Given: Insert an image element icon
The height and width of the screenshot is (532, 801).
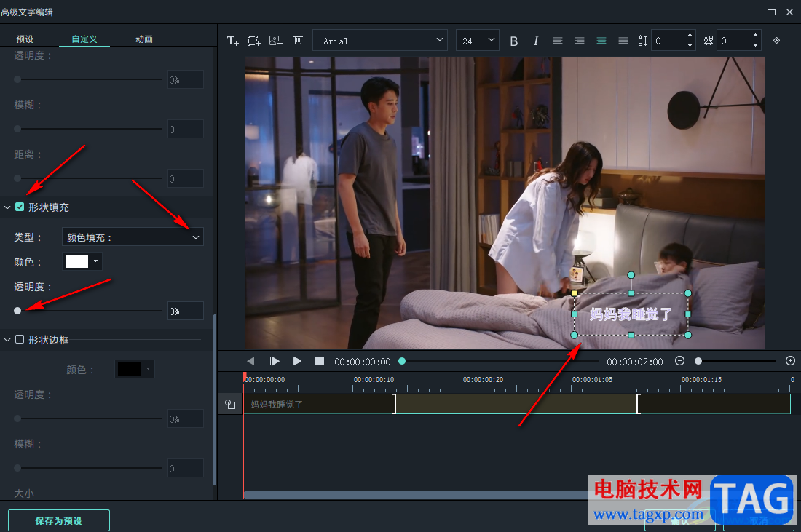Looking at the screenshot, I should click(276, 41).
